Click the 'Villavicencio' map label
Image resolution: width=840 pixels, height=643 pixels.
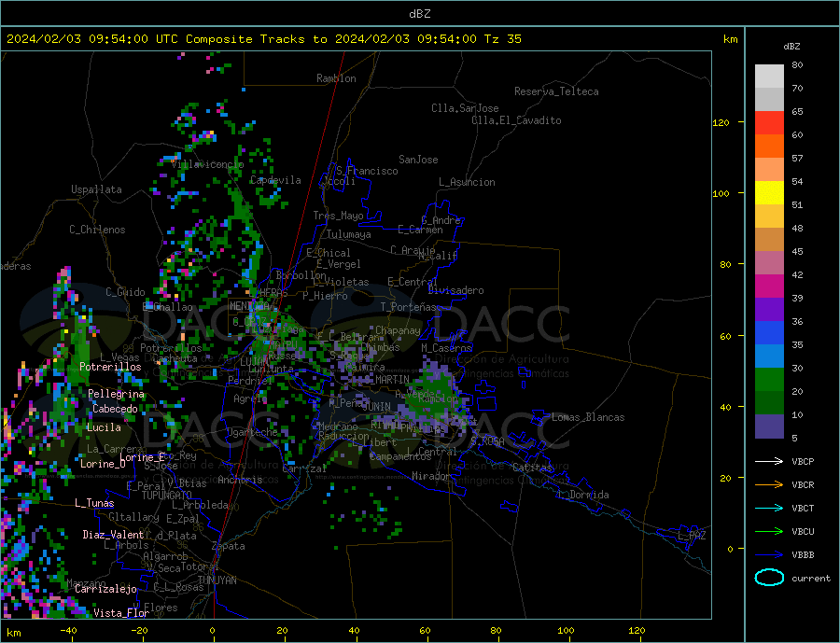coord(207,164)
